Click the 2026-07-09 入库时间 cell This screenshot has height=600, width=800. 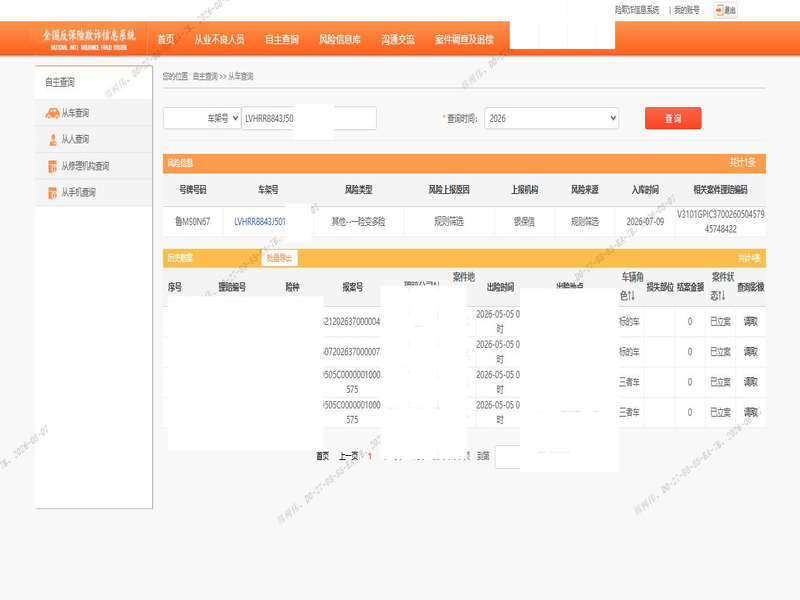pos(645,221)
